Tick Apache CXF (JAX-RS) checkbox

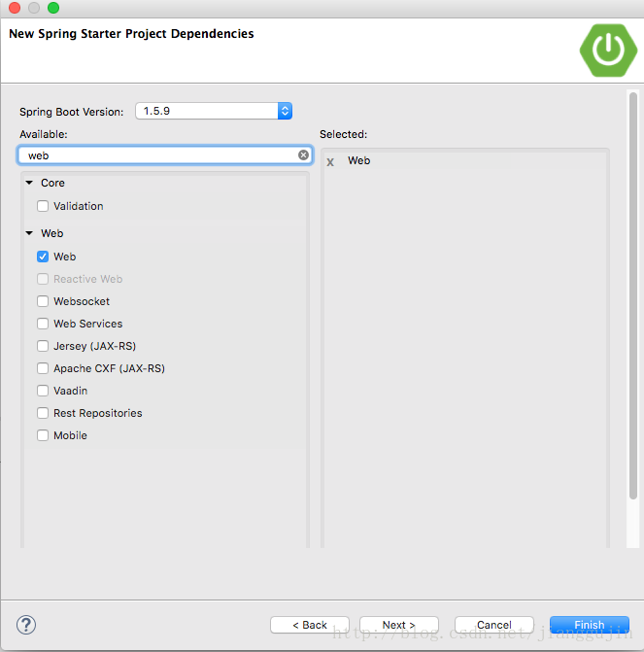43,368
